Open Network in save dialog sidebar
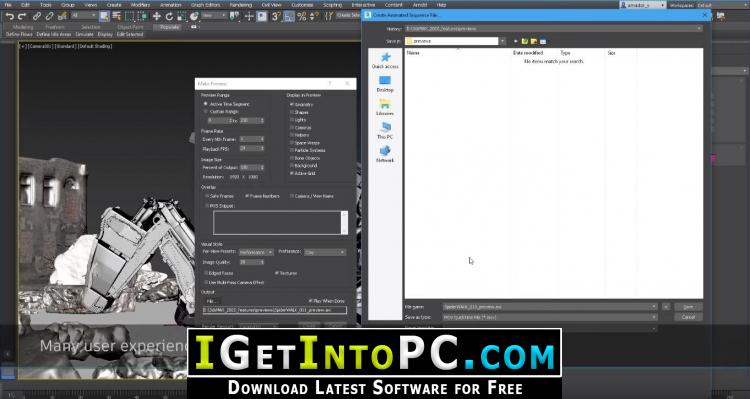Viewport: 750px width, 399px height. point(385,154)
